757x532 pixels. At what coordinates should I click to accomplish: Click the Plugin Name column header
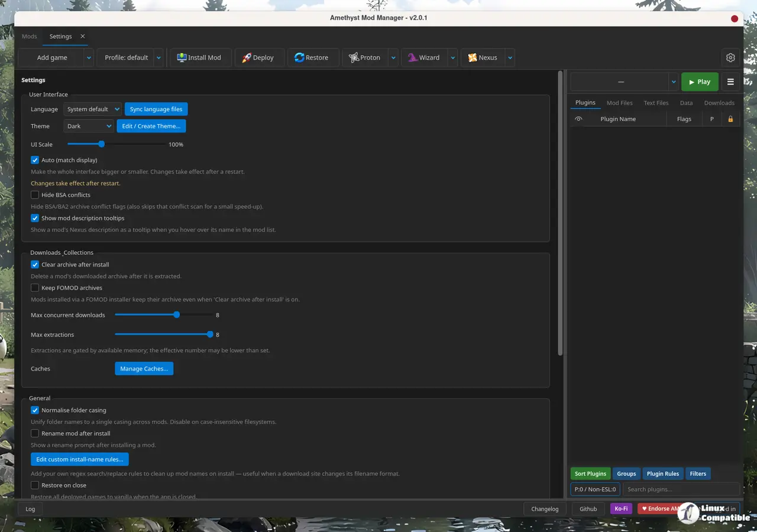[x=618, y=119]
